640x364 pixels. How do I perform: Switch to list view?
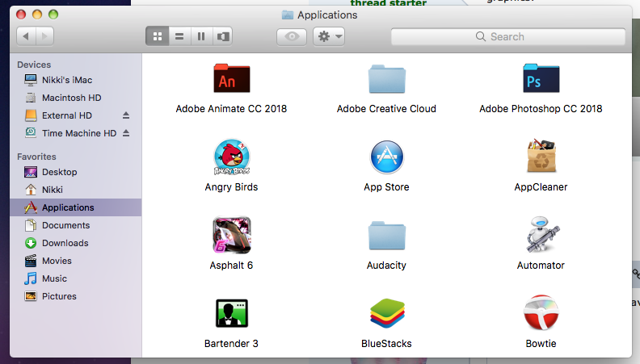click(x=179, y=36)
